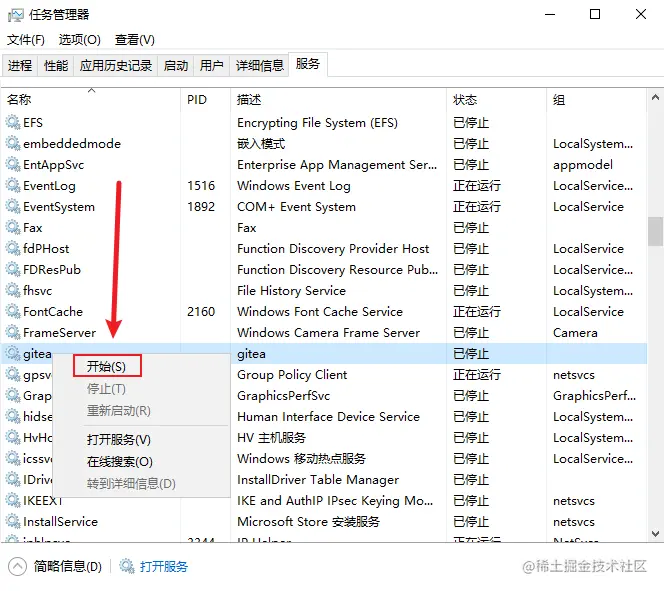Click the gear icon beside gpsvc row
Image resolution: width=664 pixels, height=591 pixels.
point(13,375)
